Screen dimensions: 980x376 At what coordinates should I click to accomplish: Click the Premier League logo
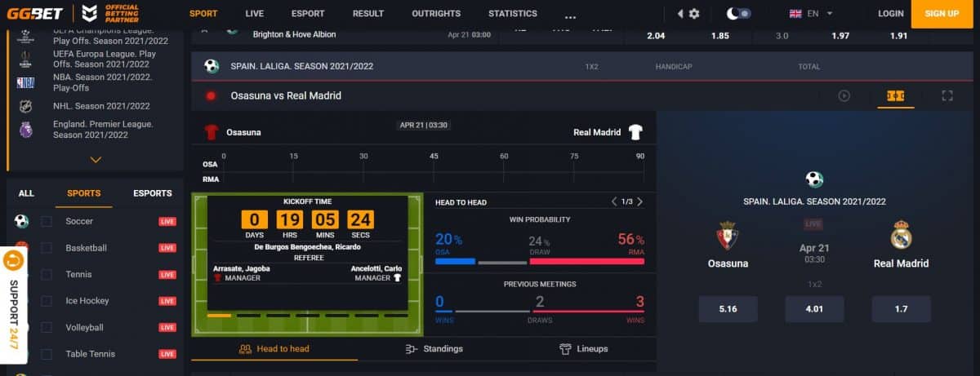click(x=26, y=130)
